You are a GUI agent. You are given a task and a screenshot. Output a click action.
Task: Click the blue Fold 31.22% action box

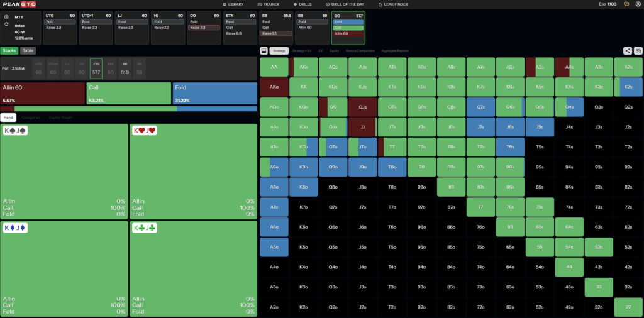pyautogui.click(x=214, y=93)
